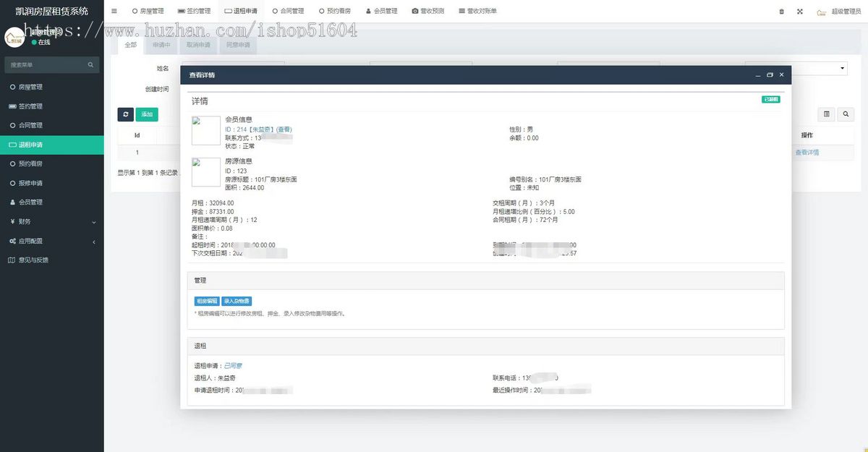Click the fullscreen expand icon at top right
This screenshot has width=868, height=452.
click(x=799, y=11)
